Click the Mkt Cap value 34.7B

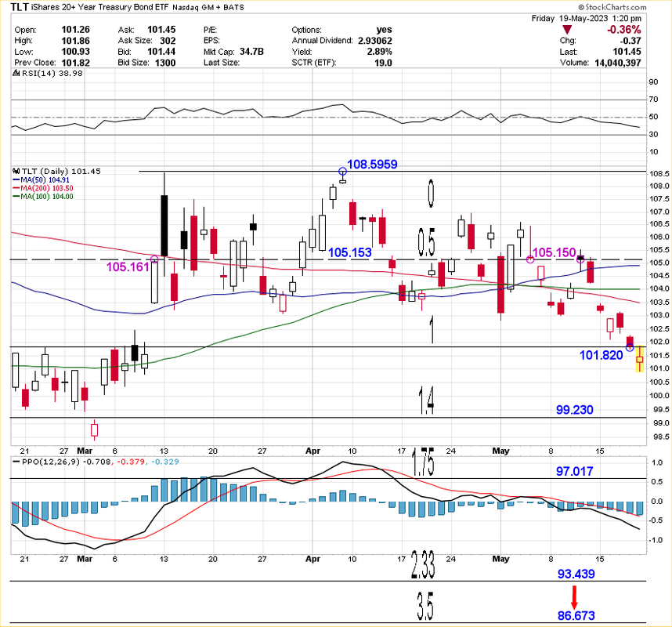point(251,52)
